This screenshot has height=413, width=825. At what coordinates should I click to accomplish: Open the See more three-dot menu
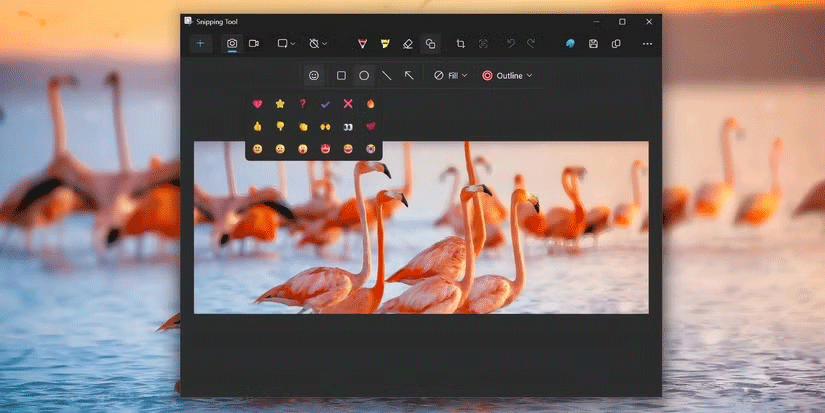(x=647, y=44)
